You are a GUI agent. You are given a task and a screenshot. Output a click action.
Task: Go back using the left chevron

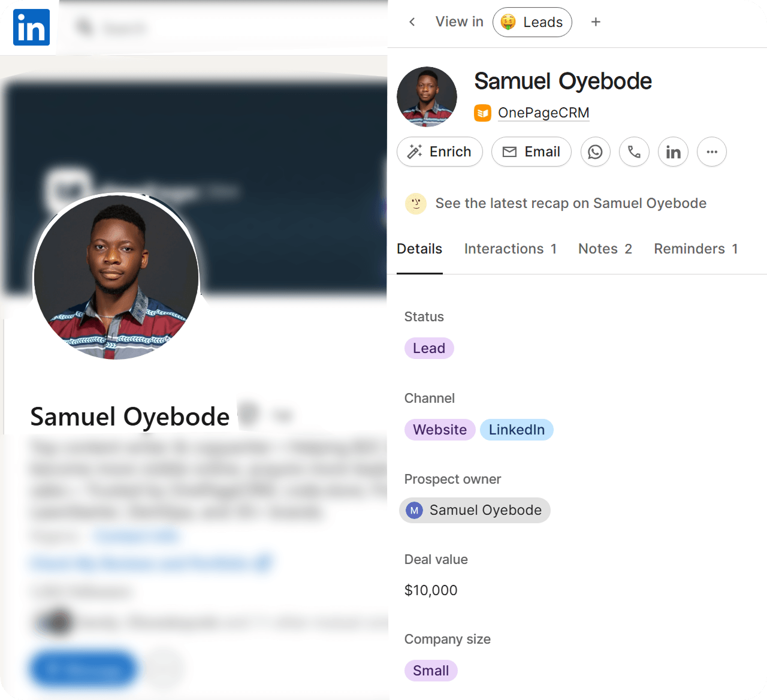[412, 22]
